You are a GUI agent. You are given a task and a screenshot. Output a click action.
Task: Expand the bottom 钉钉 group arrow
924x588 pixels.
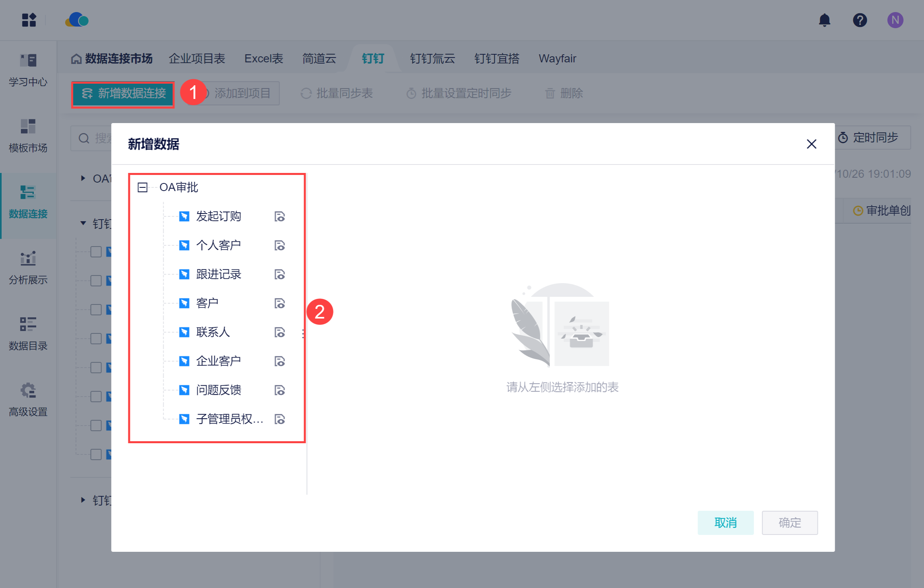83,500
